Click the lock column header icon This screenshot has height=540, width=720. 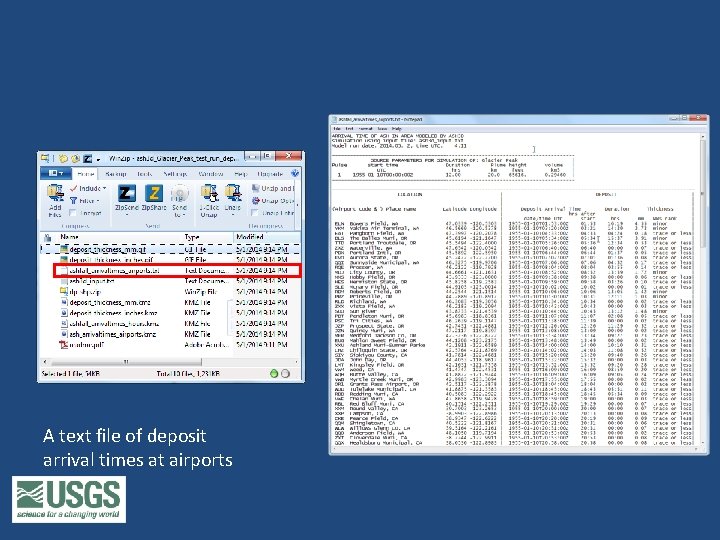(47, 237)
